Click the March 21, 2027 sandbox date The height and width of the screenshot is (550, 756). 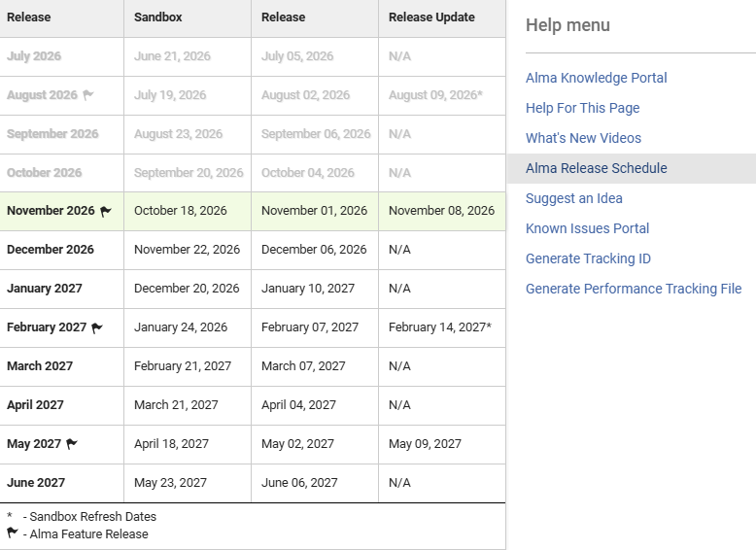tap(176, 405)
